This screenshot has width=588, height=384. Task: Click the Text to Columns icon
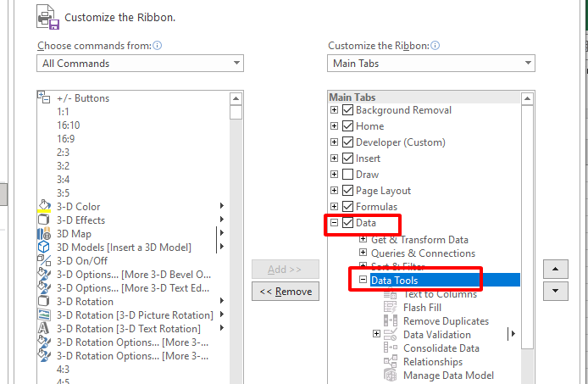point(391,293)
